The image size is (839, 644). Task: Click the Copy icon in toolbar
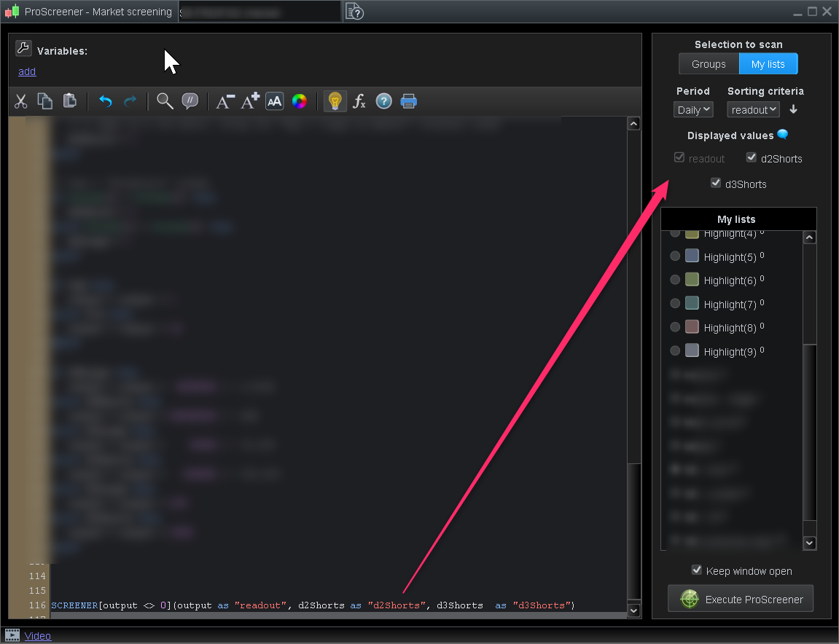pyautogui.click(x=45, y=101)
